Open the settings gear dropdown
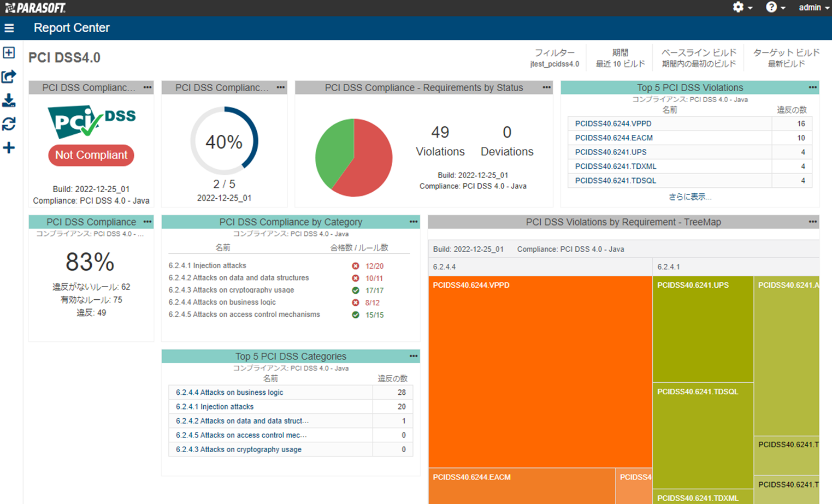The height and width of the screenshot is (504, 832). tap(742, 8)
